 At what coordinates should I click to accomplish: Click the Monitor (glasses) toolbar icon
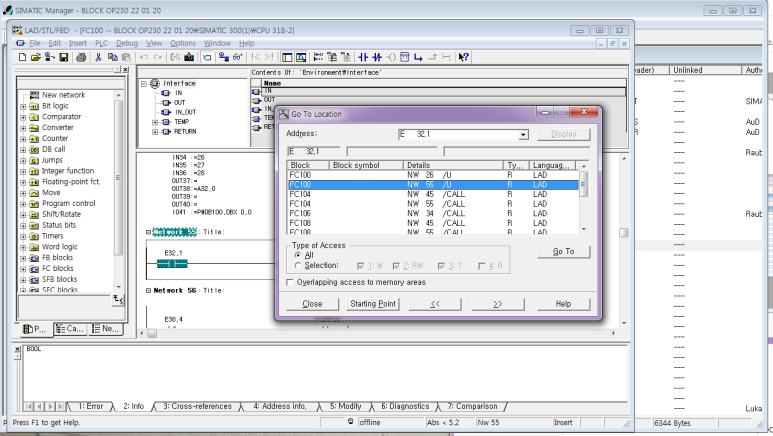[x=238, y=57]
